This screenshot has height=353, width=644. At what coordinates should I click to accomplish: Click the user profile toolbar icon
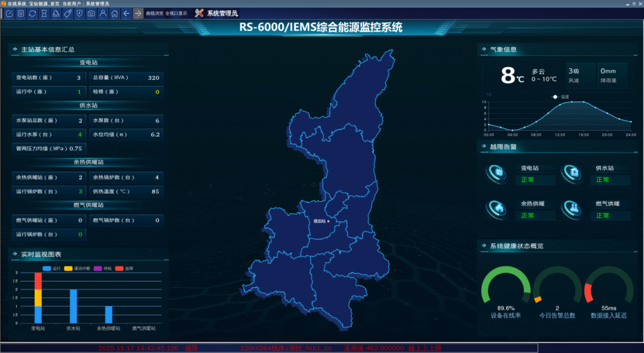pos(103,13)
